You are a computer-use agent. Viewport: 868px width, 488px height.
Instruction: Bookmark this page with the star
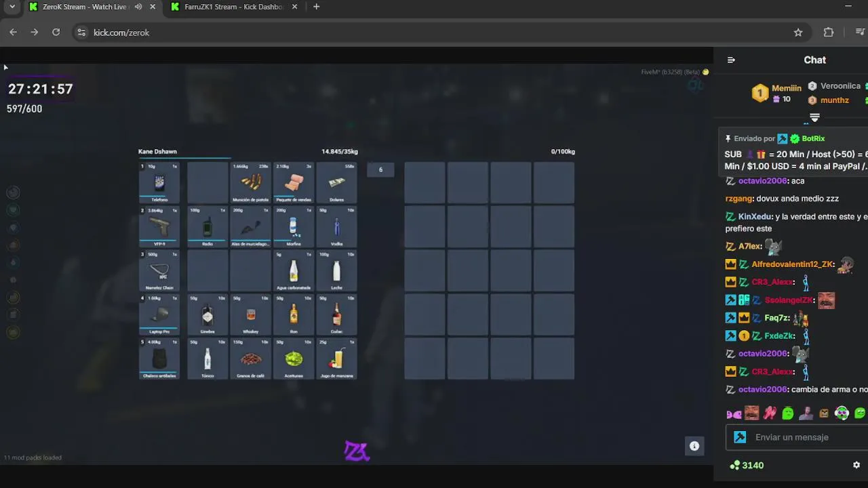[x=798, y=33]
